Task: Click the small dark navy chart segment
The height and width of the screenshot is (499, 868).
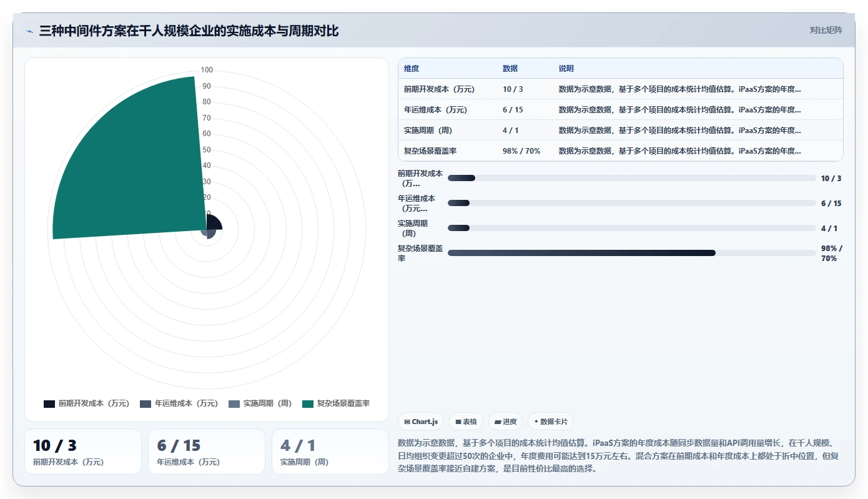Action: (x=214, y=222)
